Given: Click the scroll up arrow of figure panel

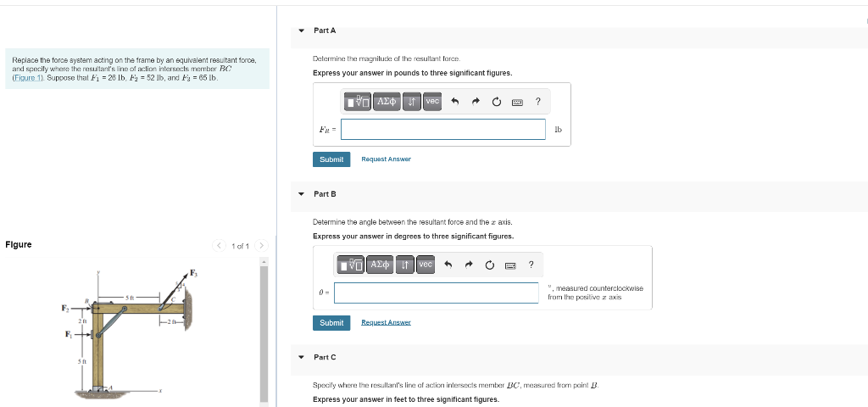Looking at the screenshot, I should (x=264, y=261).
